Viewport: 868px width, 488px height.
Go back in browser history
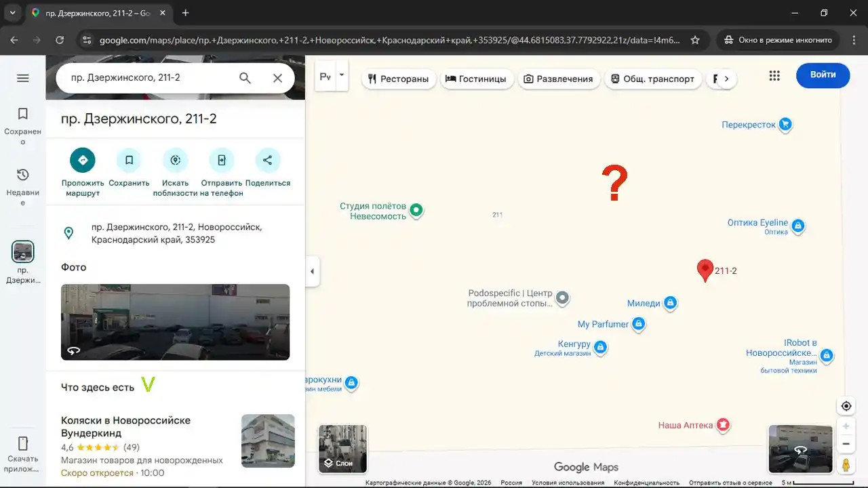coord(15,40)
